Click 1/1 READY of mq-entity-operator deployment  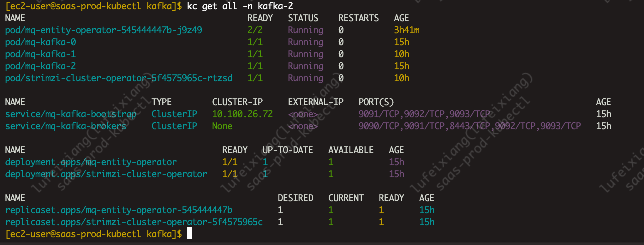(230, 162)
